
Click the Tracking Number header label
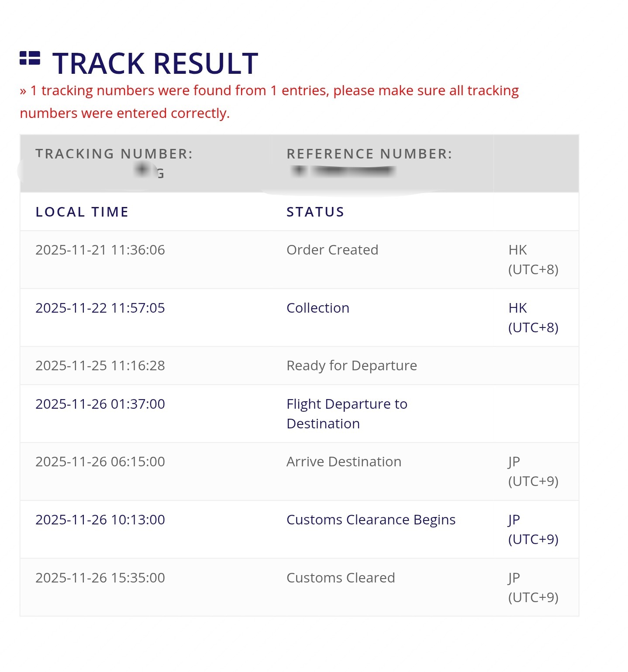(114, 154)
